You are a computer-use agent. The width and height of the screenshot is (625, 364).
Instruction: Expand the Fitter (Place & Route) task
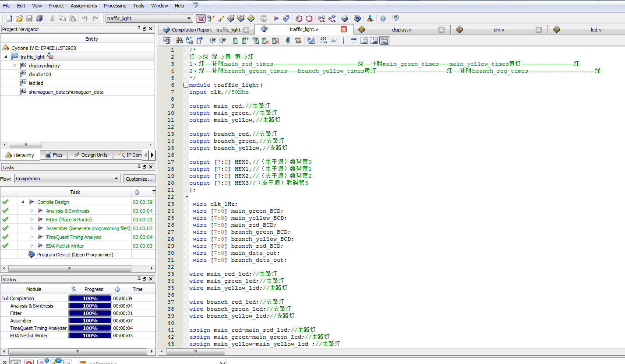tap(32, 220)
